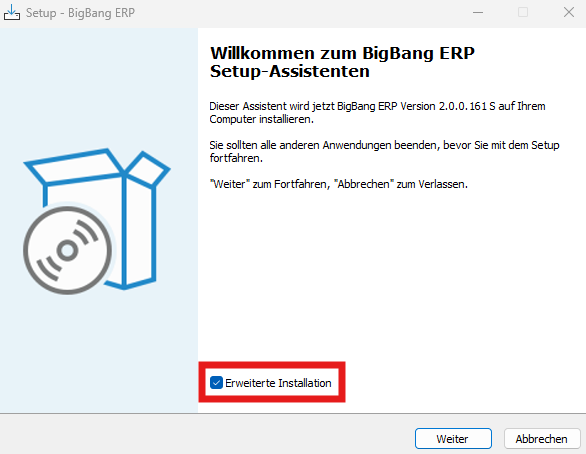Uncheck the Erweiterte Installation checkbox
This screenshot has width=586, height=454.
(216, 383)
